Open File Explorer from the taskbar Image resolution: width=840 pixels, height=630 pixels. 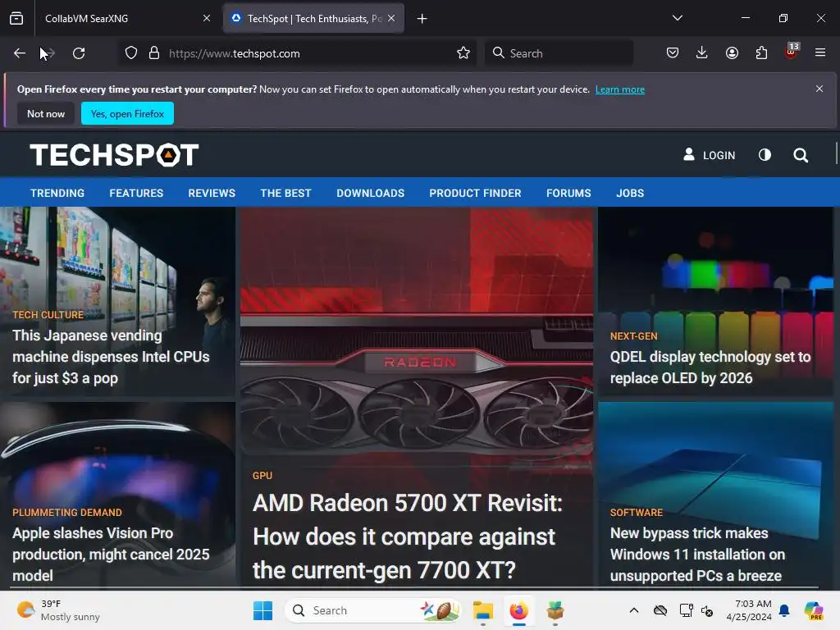(482, 610)
